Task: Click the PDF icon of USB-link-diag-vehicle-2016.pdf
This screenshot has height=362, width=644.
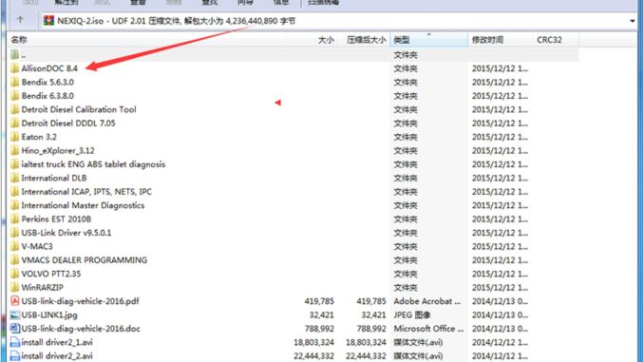Action: click(15, 301)
